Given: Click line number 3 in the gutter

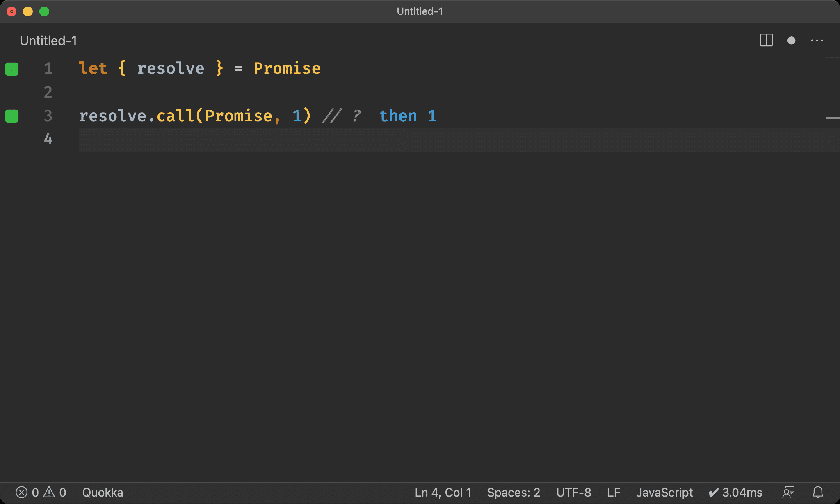Looking at the screenshot, I should click(48, 116).
